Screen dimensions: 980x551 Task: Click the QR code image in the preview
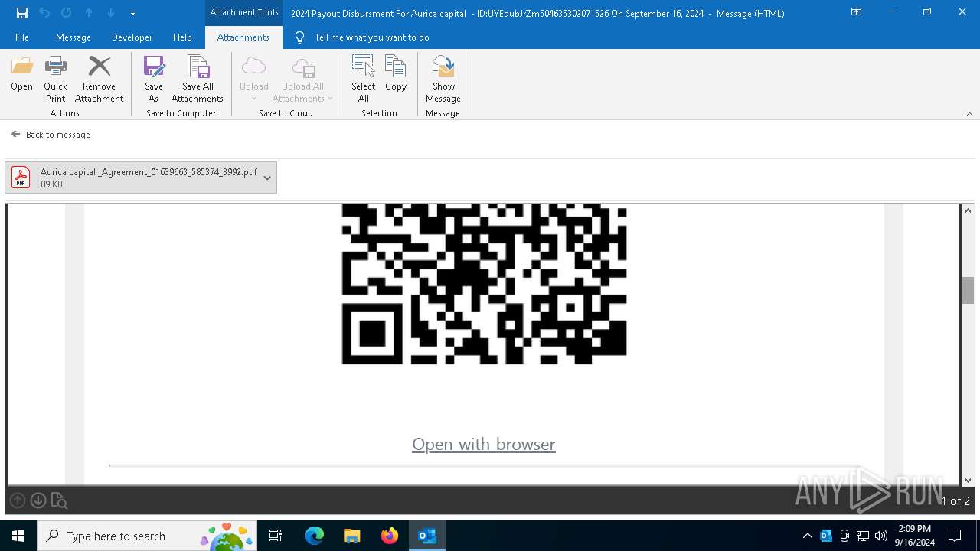(484, 283)
